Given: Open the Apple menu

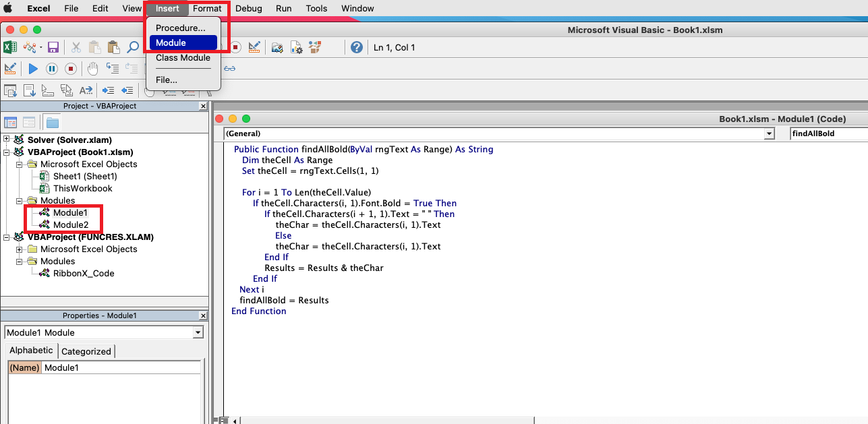Looking at the screenshot, I should 9,8.
